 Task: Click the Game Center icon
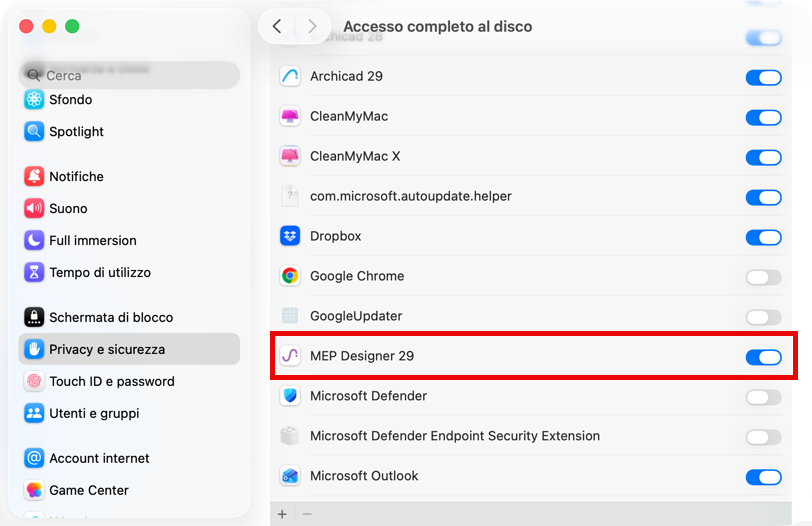[34, 490]
